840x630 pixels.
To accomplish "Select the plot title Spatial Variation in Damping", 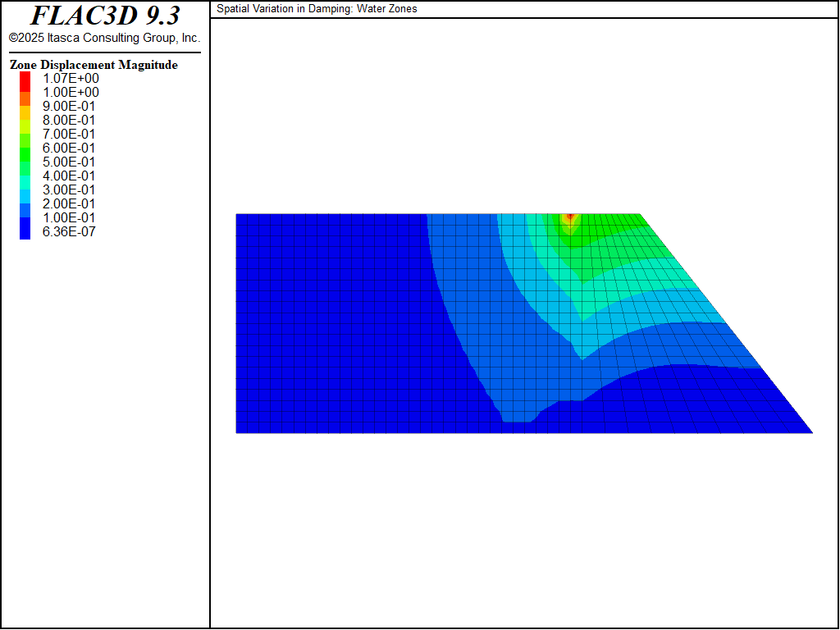I will pyautogui.click(x=317, y=9).
